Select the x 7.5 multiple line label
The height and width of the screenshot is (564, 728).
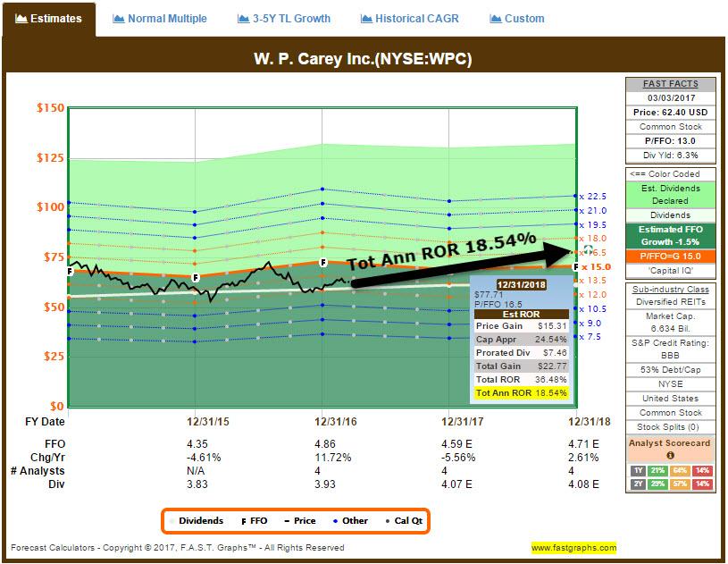pos(590,337)
